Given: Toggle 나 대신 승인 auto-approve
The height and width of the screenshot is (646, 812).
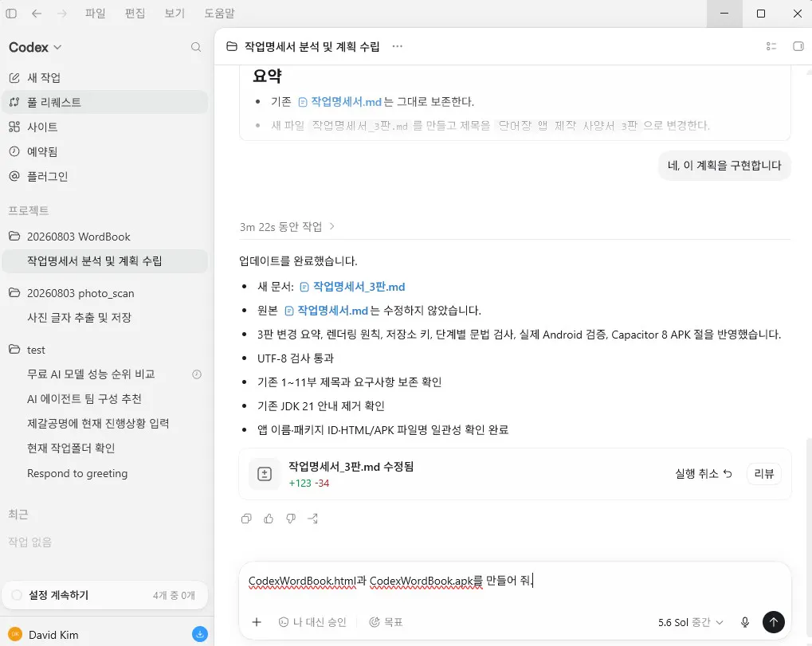Looking at the screenshot, I should tap(312, 622).
